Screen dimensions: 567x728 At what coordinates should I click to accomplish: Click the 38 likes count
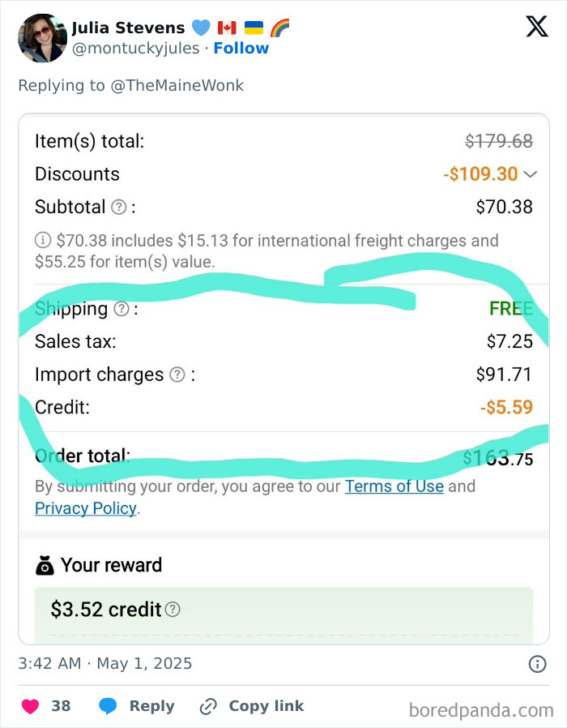click(x=60, y=705)
